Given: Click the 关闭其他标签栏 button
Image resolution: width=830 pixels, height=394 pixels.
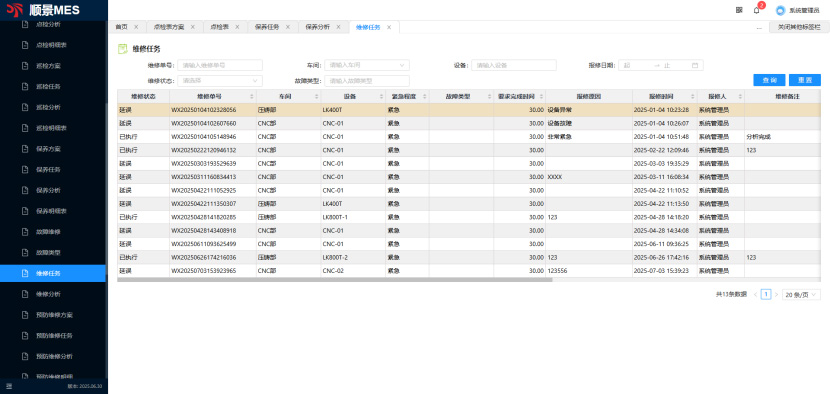Looking at the screenshot, I should pyautogui.click(x=798, y=27).
